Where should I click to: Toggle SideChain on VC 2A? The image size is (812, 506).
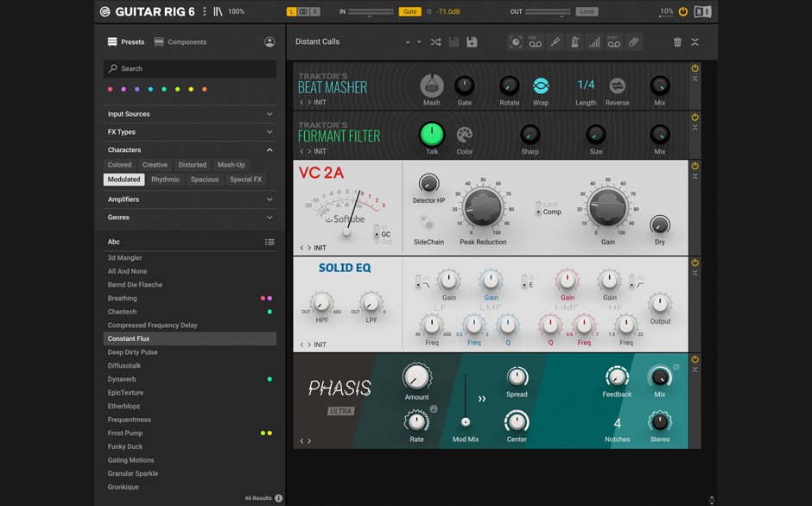(x=428, y=224)
